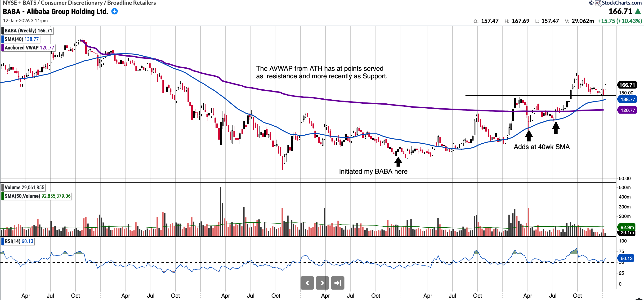644x300 pixels.
Task: Click the green up triangle next to price
Action: (x=638, y=12)
